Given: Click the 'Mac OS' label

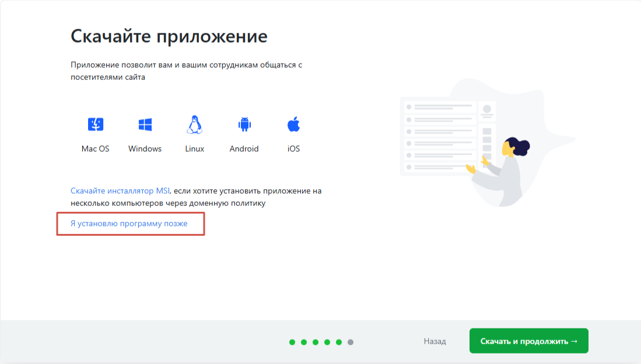Looking at the screenshot, I should click(x=95, y=149).
